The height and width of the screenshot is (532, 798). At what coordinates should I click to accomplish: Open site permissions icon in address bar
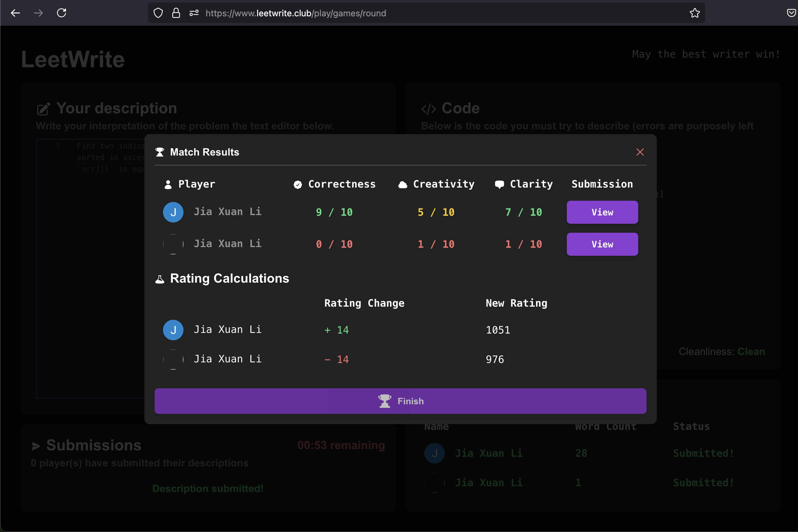pyautogui.click(x=194, y=13)
